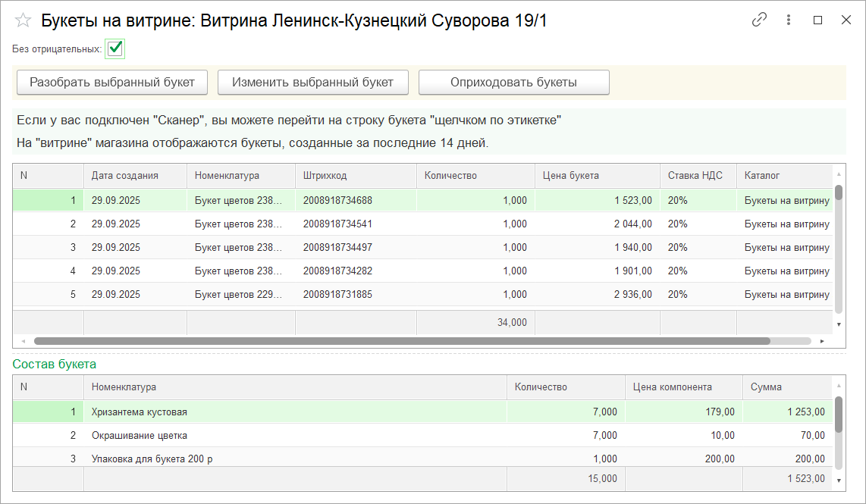
Task: Select 'Окрашивание цветка' composition row
Action: pos(140,436)
